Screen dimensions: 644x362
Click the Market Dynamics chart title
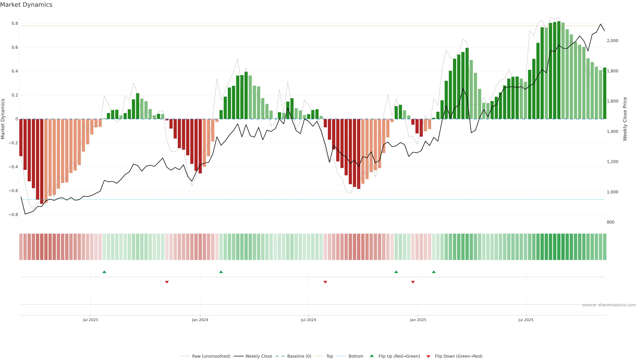26,5
